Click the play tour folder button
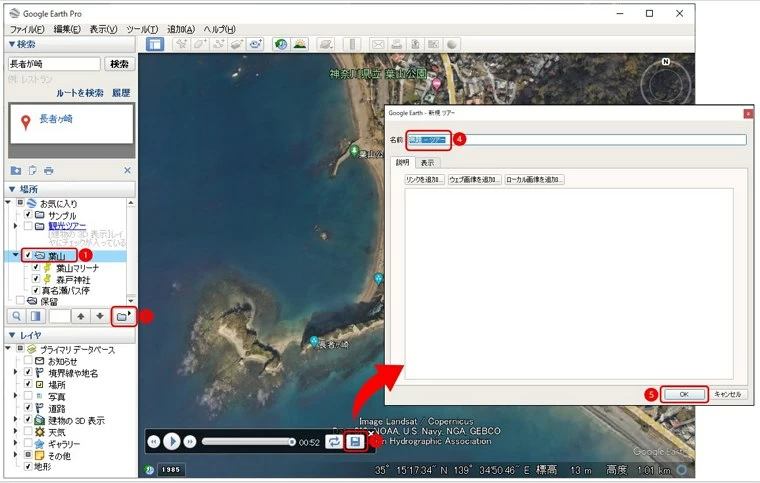Screen dimensions: 760x483 click(124, 316)
